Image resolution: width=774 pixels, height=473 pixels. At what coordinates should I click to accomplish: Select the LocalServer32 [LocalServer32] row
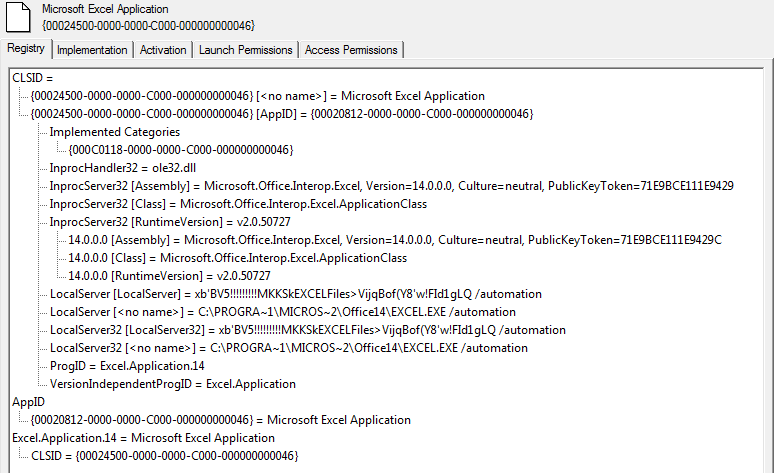(308, 330)
